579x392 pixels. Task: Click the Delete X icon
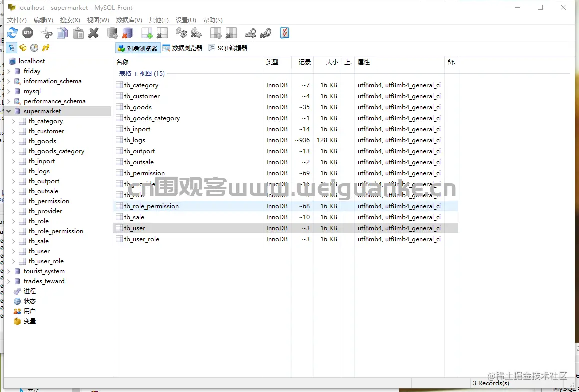94,33
